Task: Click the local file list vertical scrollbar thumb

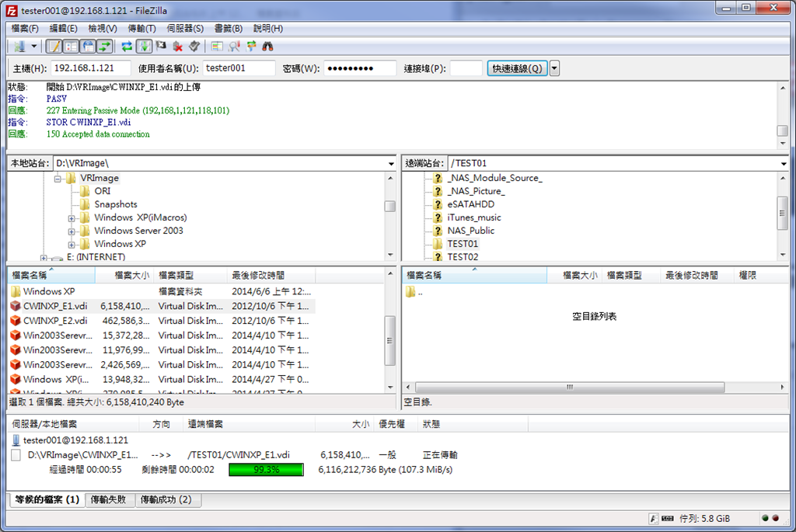Action: point(390,341)
